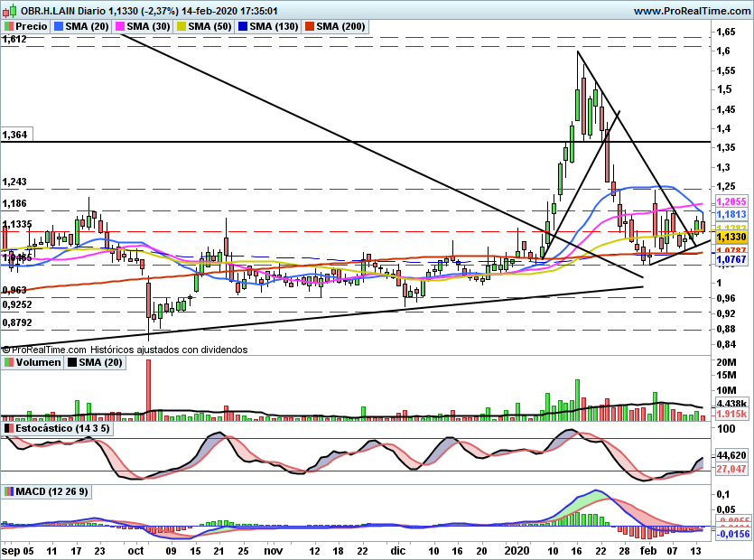
Task: Click the 1,6 price axis tick
Action: (723, 51)
